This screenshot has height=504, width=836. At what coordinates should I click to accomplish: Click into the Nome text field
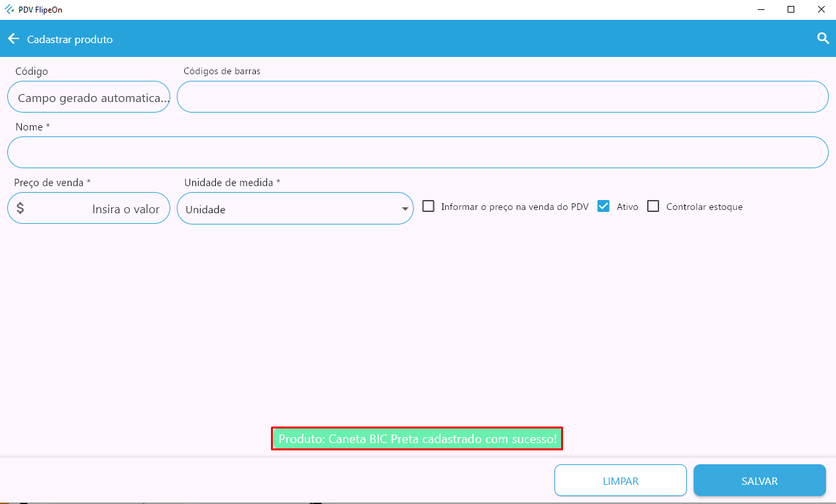417,152
